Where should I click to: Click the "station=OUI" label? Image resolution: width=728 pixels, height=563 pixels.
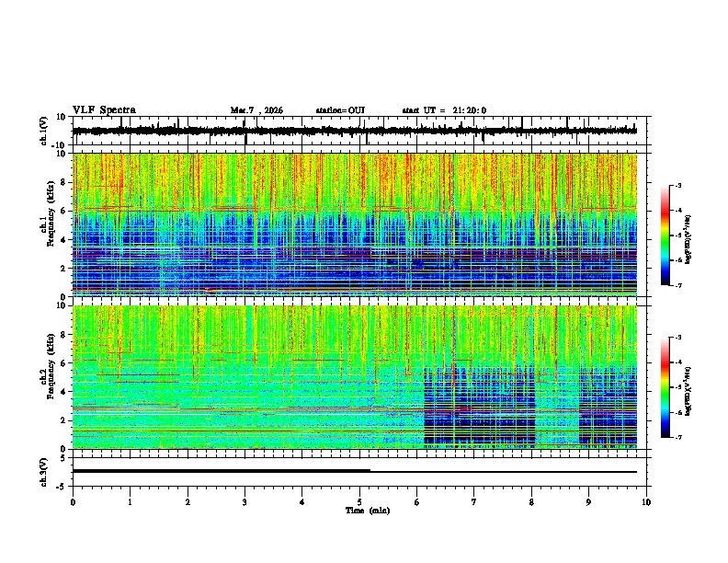tap(340, 110)
